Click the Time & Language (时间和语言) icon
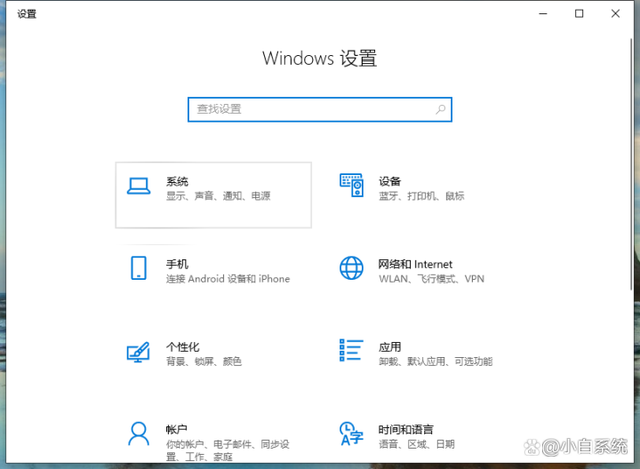Screen dimensions: 640x469 351,433
